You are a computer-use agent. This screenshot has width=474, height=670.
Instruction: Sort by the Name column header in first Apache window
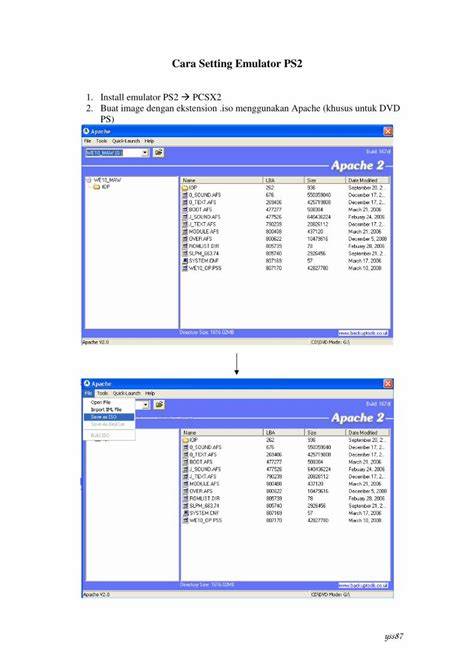pyautogui.click(x=221, y=180)
